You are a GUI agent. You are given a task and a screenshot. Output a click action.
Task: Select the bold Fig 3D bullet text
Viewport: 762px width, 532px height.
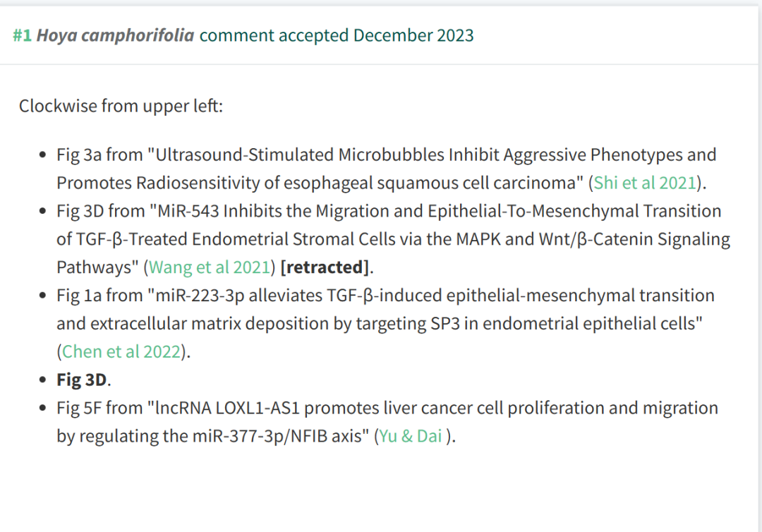pos(81,380)
